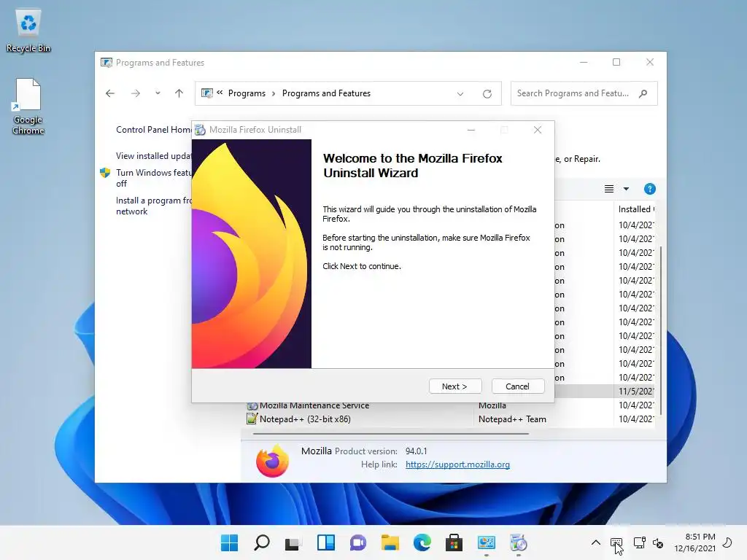Viewport: 747px width, 560px height.
Task: Open recent locations chevron next to forward arrow
Action: click(158, 93)
